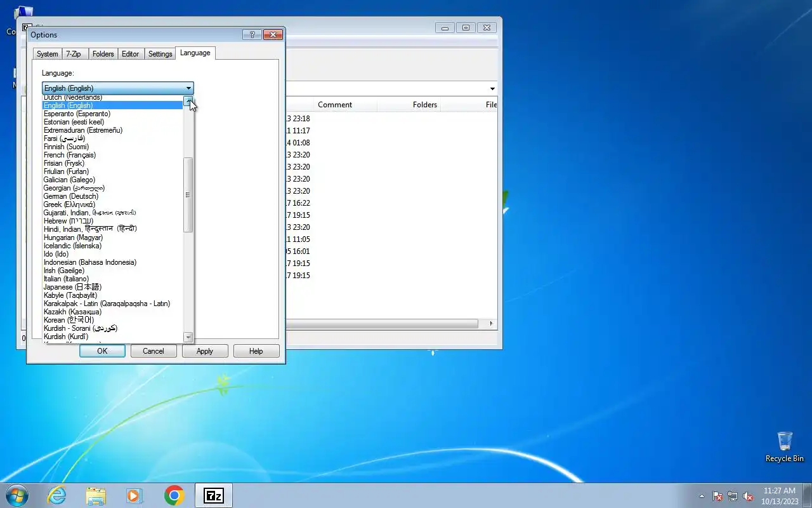The height and width of the screenshot is (508, 812).
Task: Select the Language tab
Action: (195, 53)
